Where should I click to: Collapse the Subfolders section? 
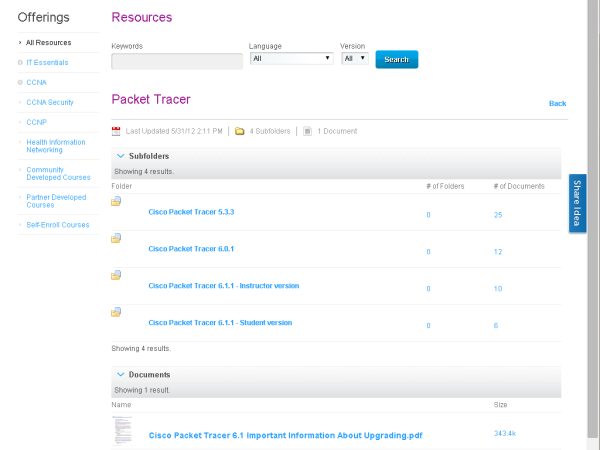[x=120, y=156]
